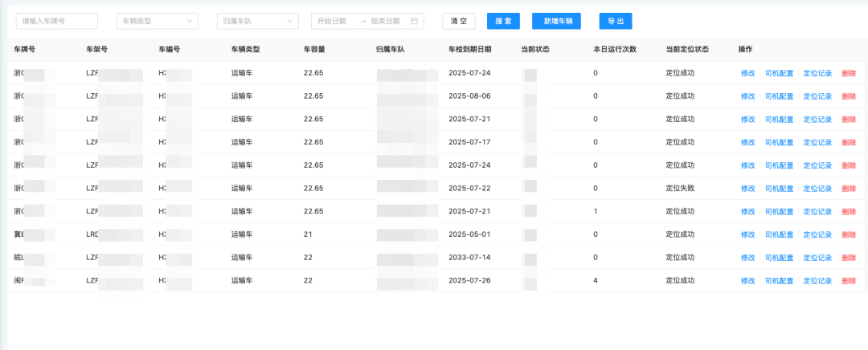Click the 导出 export button
Viewport: 868px width, 350px height.
click(616, 21)
